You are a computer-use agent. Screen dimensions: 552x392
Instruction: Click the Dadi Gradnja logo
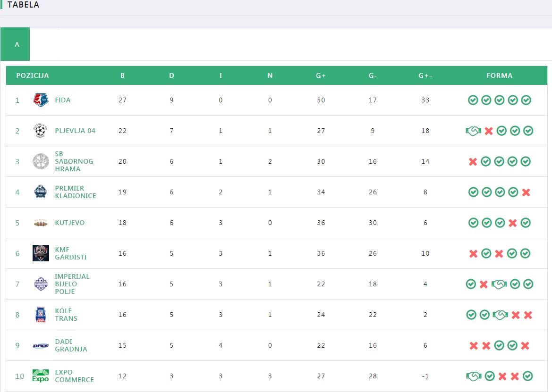41,346
